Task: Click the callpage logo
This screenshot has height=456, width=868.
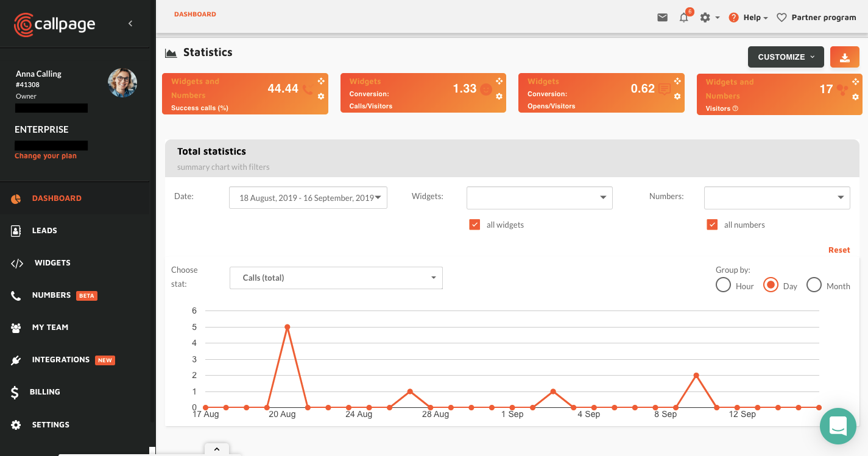Action: coord(55,24)
